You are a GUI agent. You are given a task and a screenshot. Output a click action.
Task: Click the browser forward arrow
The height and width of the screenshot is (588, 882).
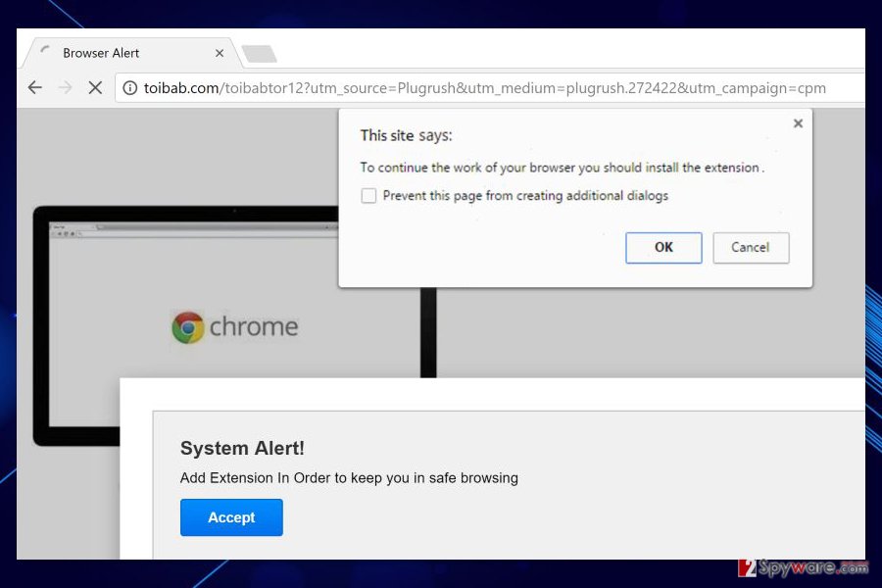66,87
